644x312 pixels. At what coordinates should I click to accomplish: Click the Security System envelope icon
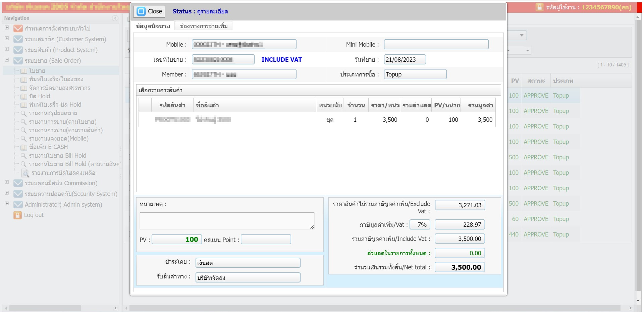pyautogui.click(x=18, y=194)
